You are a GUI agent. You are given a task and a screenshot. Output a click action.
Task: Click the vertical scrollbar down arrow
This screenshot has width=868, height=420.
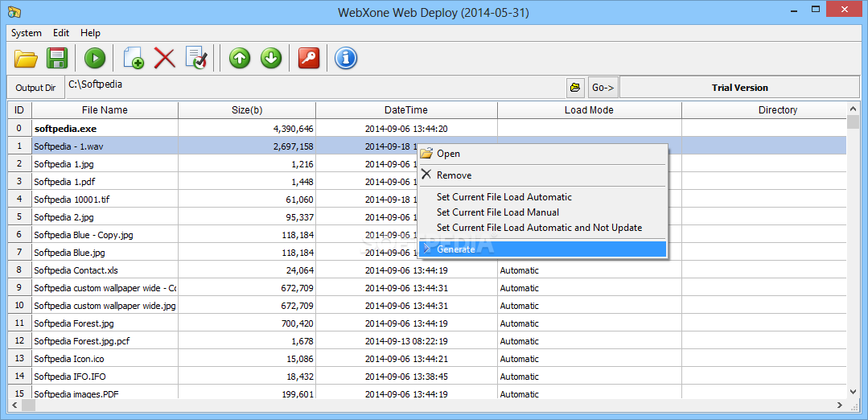pyautogui.click(x=853, y=393)
